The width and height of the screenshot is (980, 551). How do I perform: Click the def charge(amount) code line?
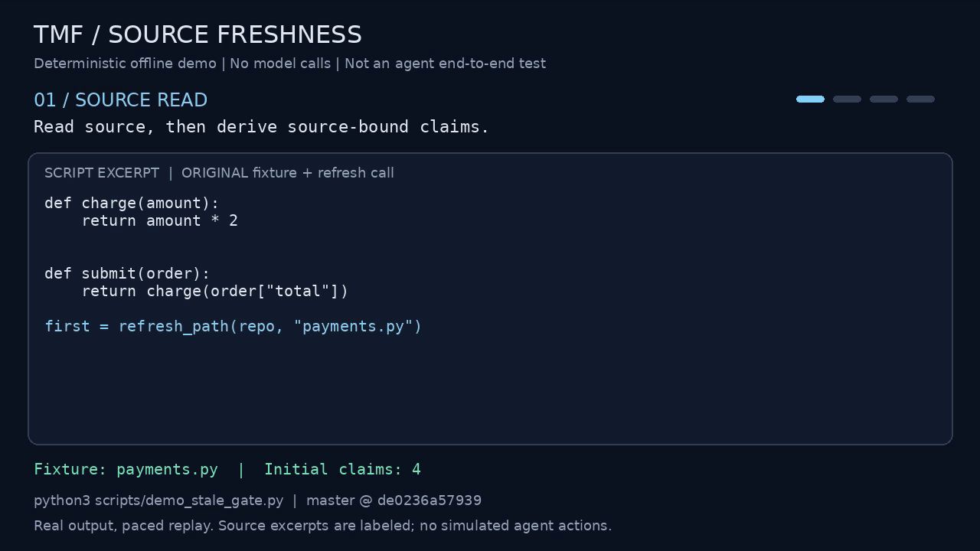132,203
